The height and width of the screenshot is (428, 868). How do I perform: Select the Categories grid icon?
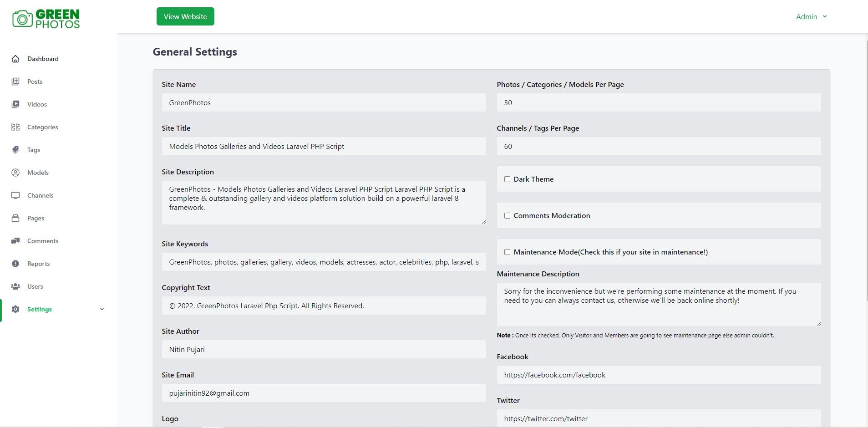15,127
